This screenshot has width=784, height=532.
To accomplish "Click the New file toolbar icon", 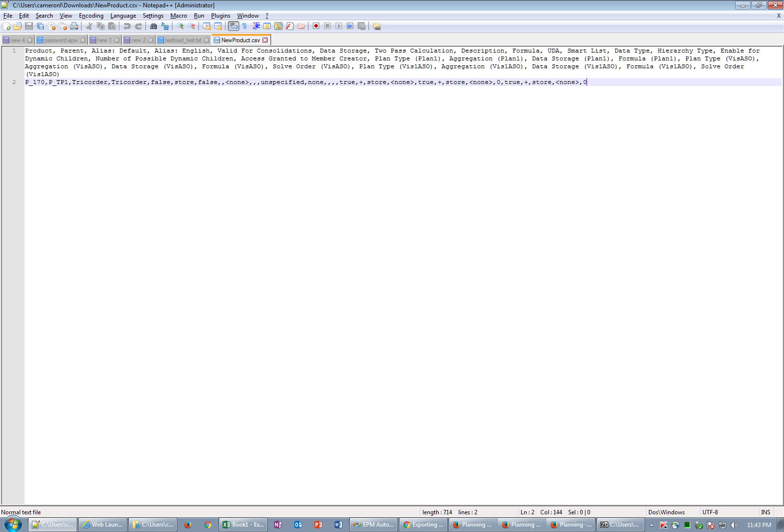I will point(7,26).
